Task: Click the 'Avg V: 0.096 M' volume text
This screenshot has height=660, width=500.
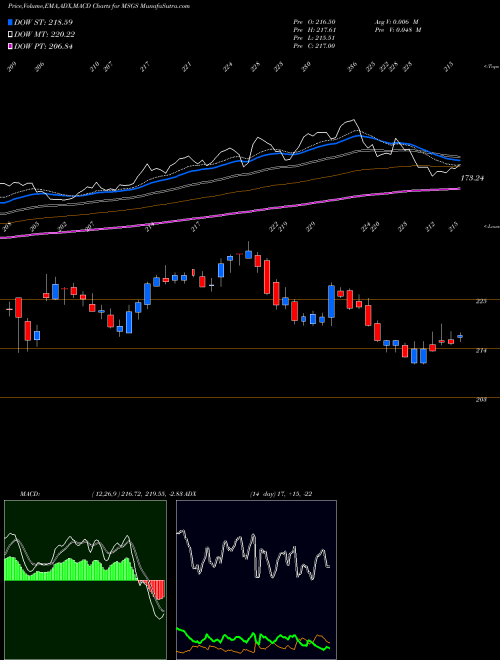Action: pyautogui.click(x=396, y=22)
